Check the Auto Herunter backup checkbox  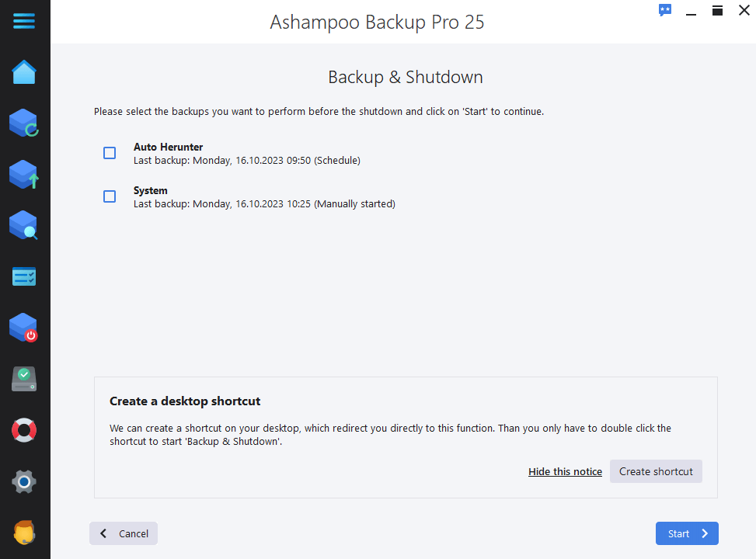[x=109, y=153]
